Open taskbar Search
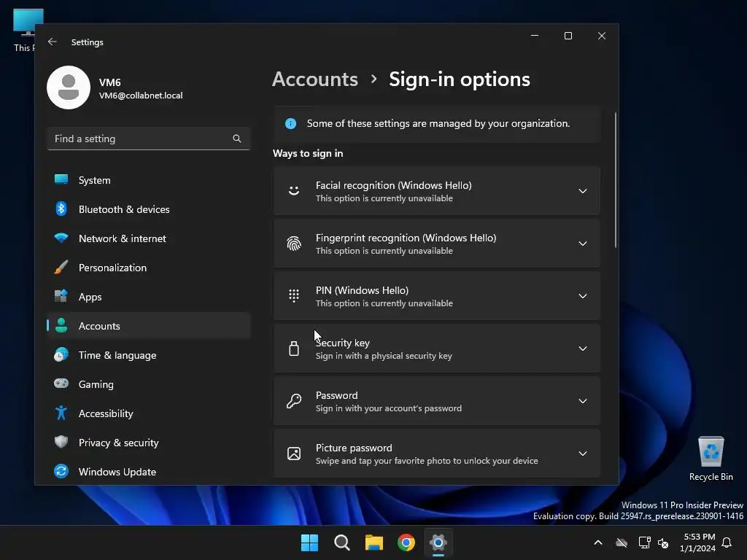Screen dimensions: 747x560 point(342,542)
